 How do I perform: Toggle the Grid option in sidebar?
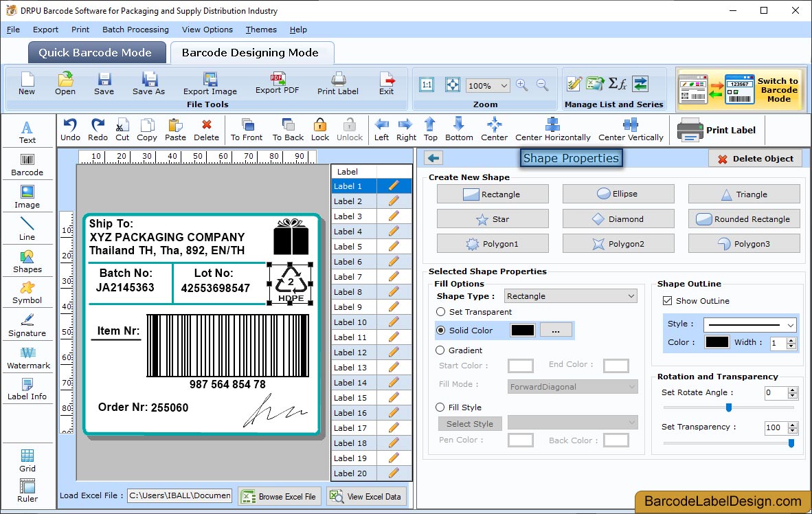[x=27, y=460]
